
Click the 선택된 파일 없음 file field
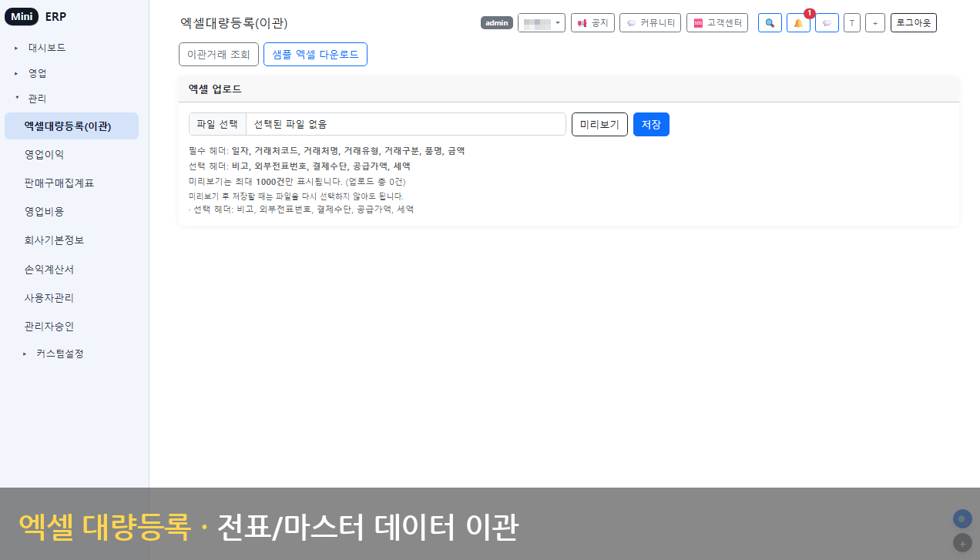406,124
